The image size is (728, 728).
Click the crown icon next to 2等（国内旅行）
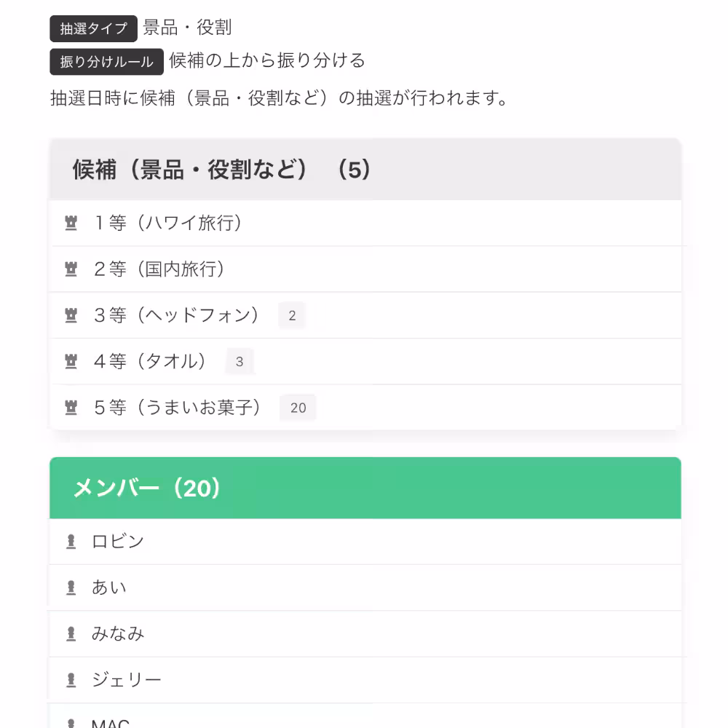point(71,269)
